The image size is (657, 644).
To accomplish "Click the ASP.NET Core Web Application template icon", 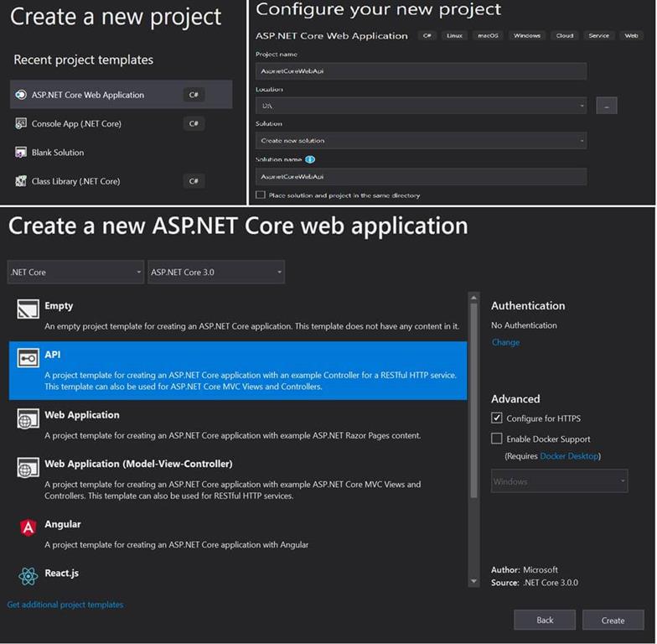I will point(20,95).
